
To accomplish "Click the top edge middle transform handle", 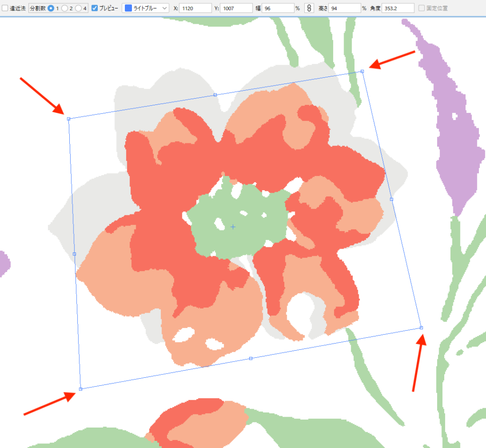I will [215, 95].
